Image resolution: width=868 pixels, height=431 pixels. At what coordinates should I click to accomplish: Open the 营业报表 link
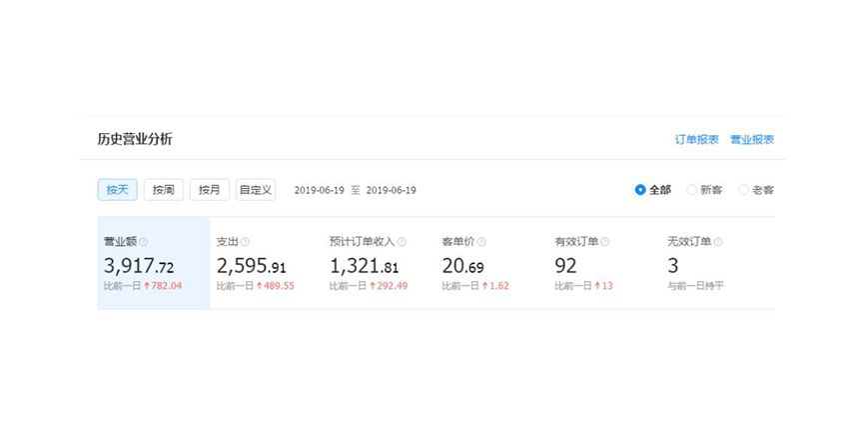752,140
